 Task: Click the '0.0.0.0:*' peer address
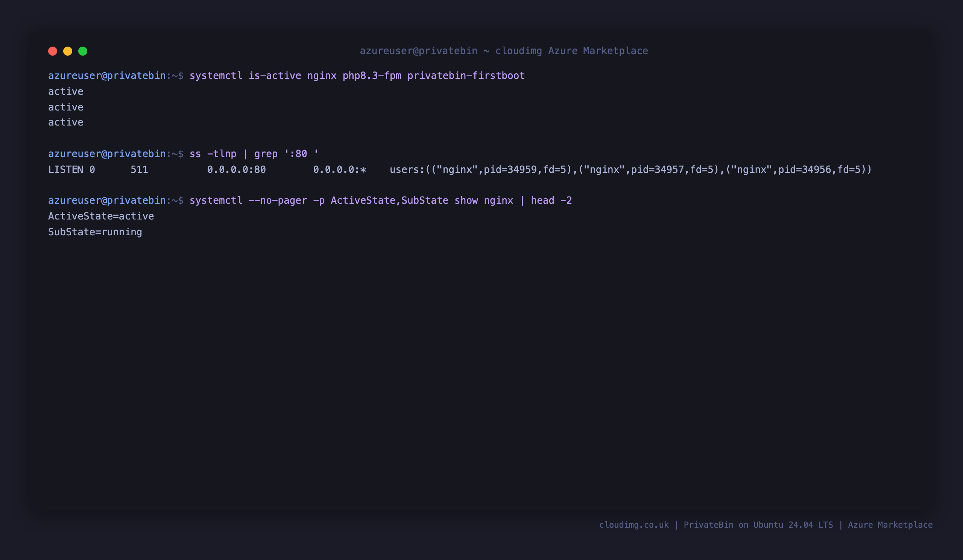tap(339, 170)
